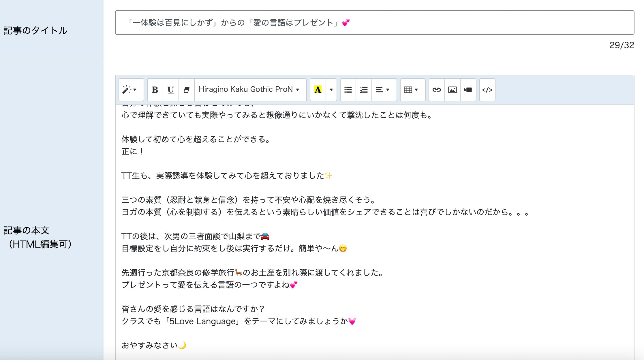This screenshot has width=644, height=360.
Task: Open paragraph alignment dropdown
Action: pyautogui.click(x=383, y=90)
